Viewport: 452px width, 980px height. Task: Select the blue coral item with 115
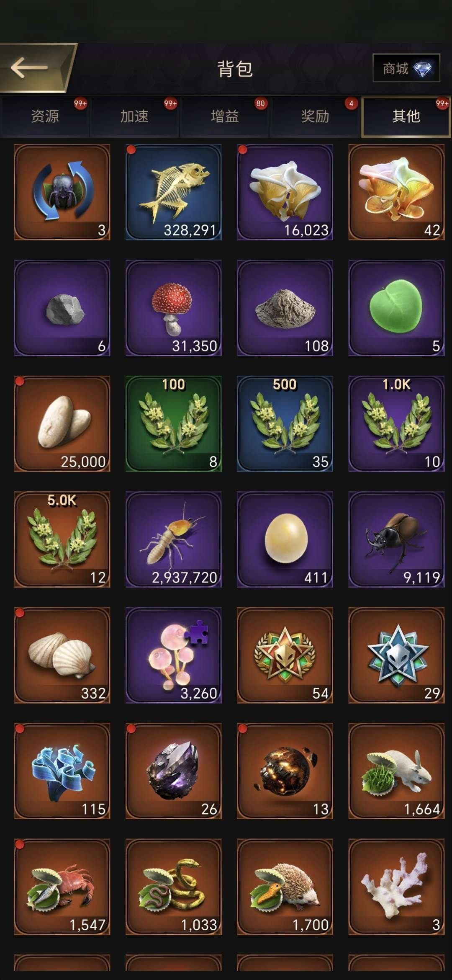coord(62,771)
